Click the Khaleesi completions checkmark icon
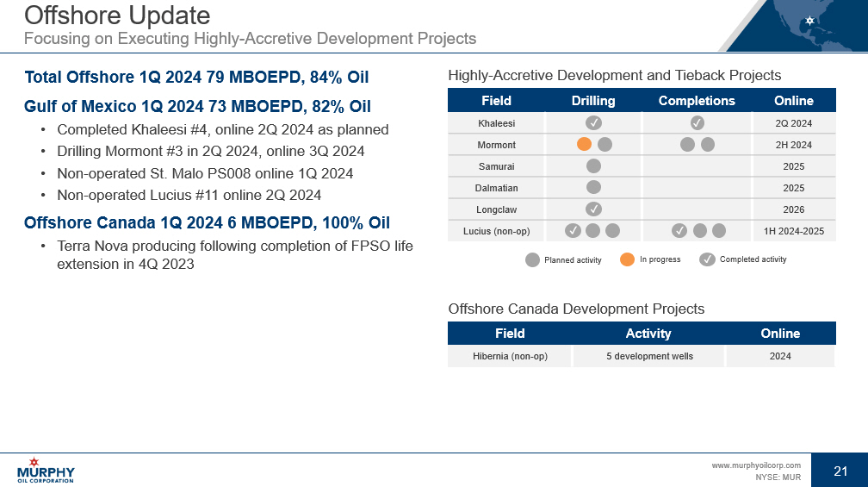 point(697,123)
